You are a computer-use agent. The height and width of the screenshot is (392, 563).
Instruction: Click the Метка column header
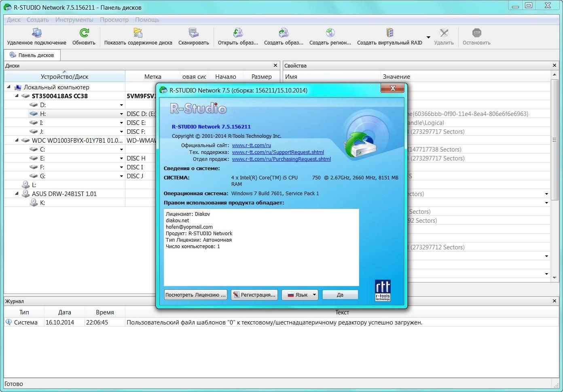[x=152, y=76]
